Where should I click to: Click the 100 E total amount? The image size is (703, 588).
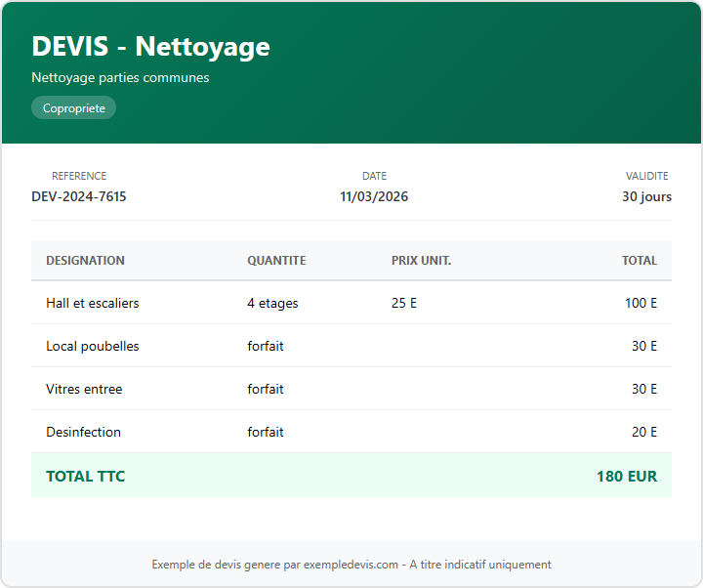point(641,303)
